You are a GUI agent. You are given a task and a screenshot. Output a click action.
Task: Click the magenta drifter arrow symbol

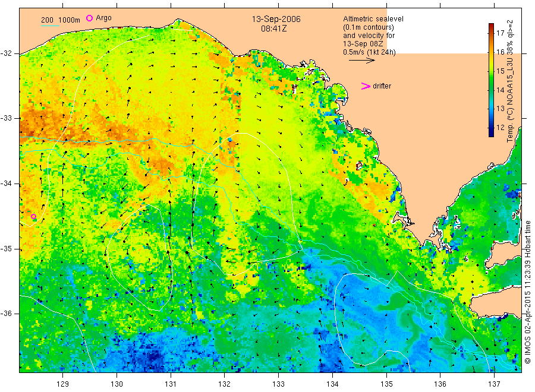(x=366, y=86)
